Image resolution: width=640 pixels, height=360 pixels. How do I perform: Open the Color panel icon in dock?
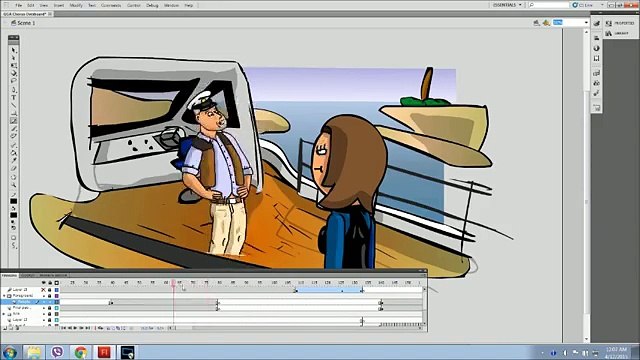[x=596, y=23]
